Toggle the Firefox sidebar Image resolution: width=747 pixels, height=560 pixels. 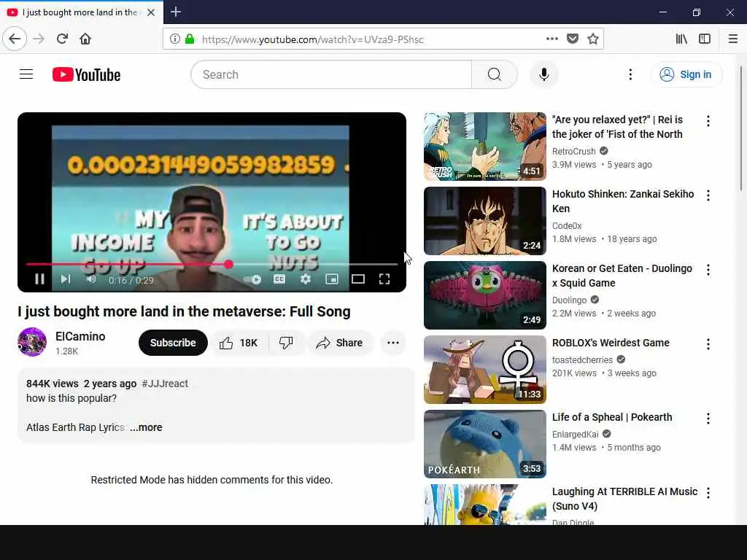[705, 39]
